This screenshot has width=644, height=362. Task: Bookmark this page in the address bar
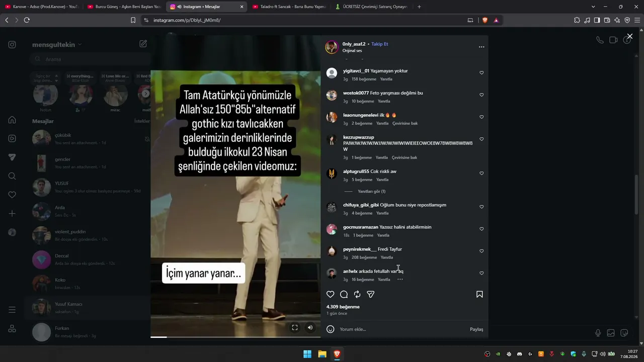coord(133,20)
